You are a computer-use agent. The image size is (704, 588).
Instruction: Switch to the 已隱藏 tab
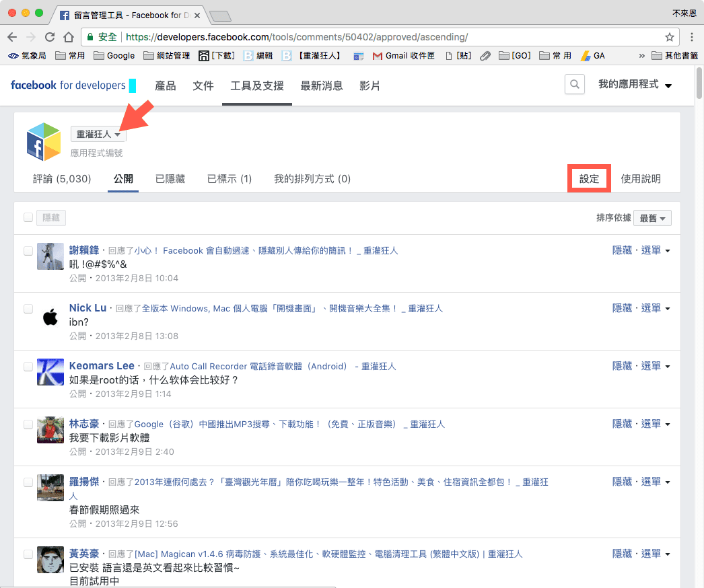tap(170, 179)
